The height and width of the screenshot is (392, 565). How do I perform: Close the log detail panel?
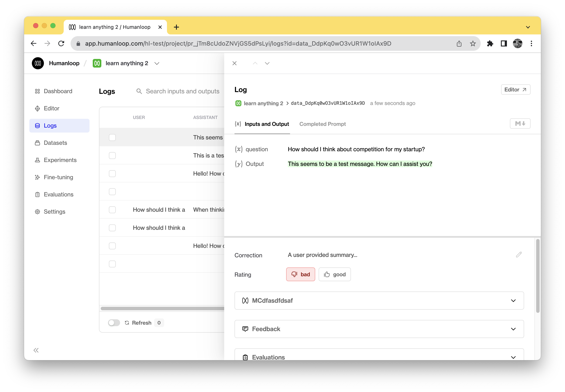234,63
